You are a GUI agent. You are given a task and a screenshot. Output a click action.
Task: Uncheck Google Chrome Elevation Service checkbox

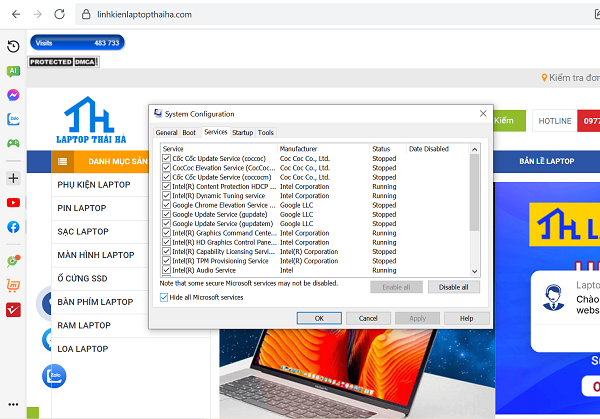pyautogui.click(x=166, y=204)
